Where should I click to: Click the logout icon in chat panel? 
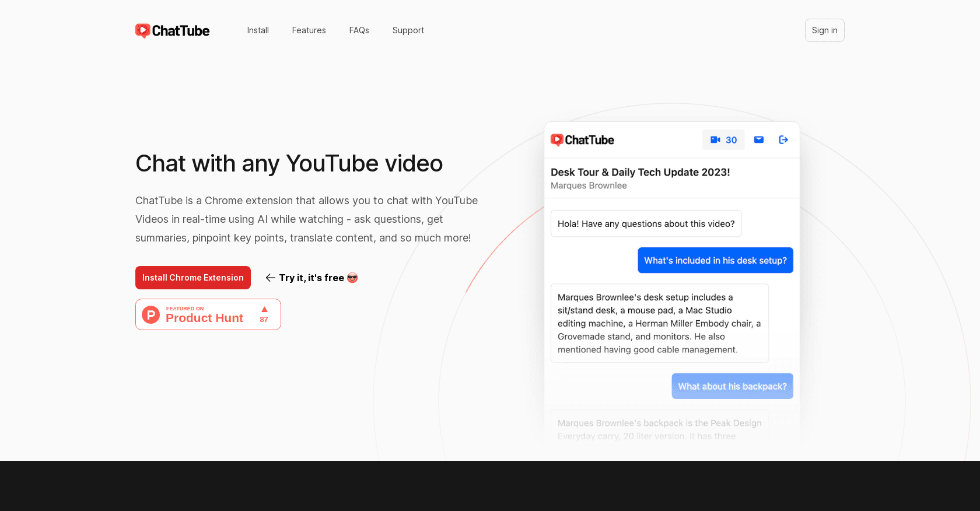pyautogui.click(x=783, y=139)
